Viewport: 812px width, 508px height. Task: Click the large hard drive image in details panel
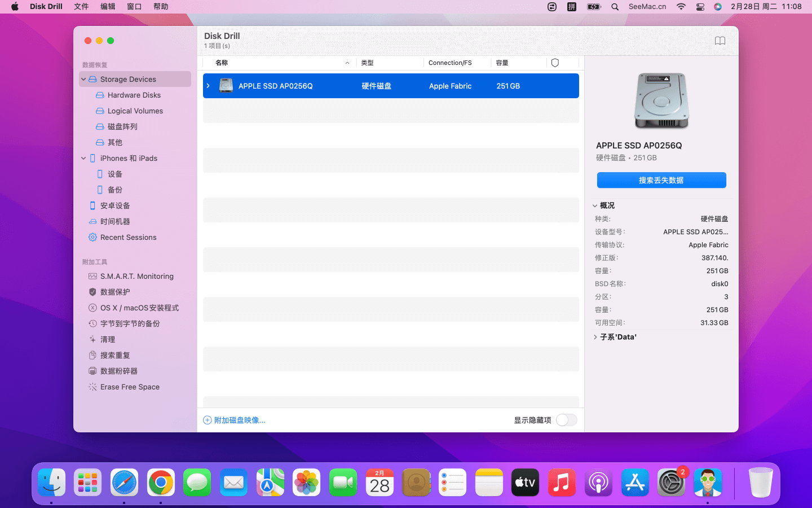tap(661, 101)
